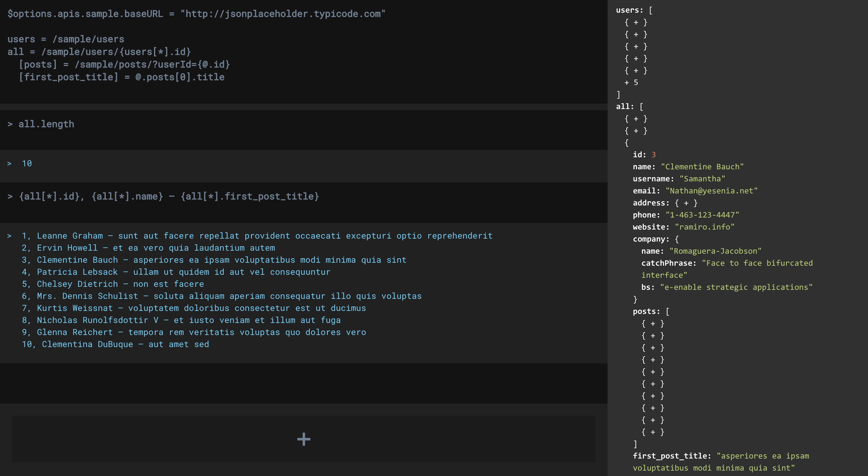
Task: Click the output row '8, Nicholas Runolfsdottir V'
Action: point(181,320)
